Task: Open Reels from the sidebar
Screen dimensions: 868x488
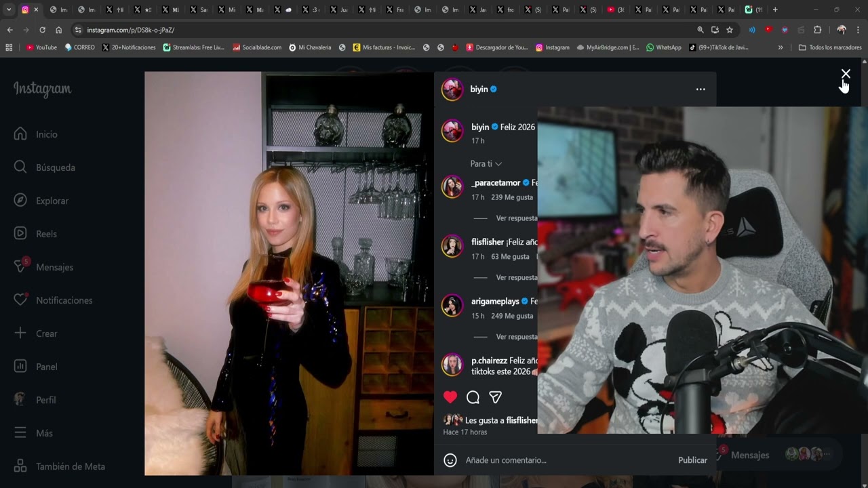Action: [x=35, y=234]
